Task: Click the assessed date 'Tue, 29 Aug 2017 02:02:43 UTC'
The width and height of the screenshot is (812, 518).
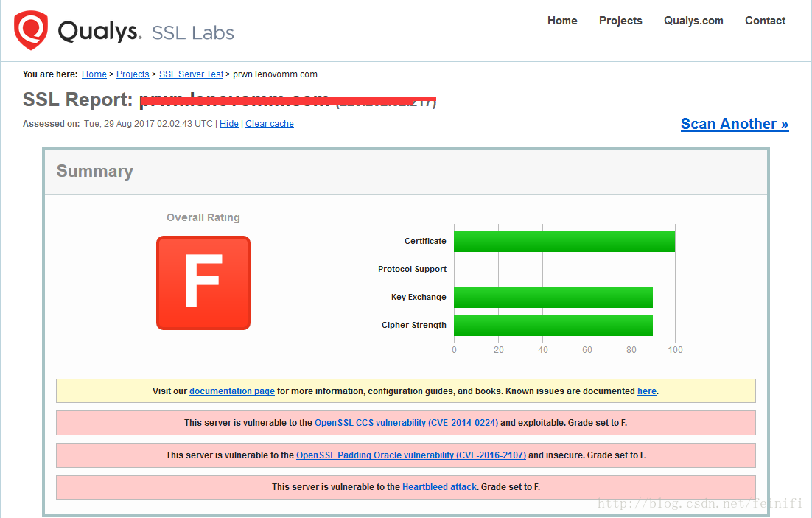Action: click(148, 123)
